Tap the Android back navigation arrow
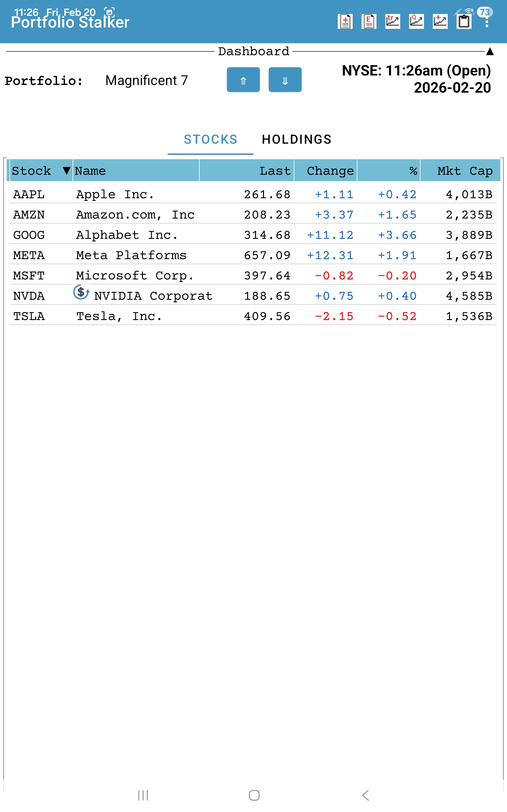The width and height of the screenshot is (507, 812). (x=365, y=795)
